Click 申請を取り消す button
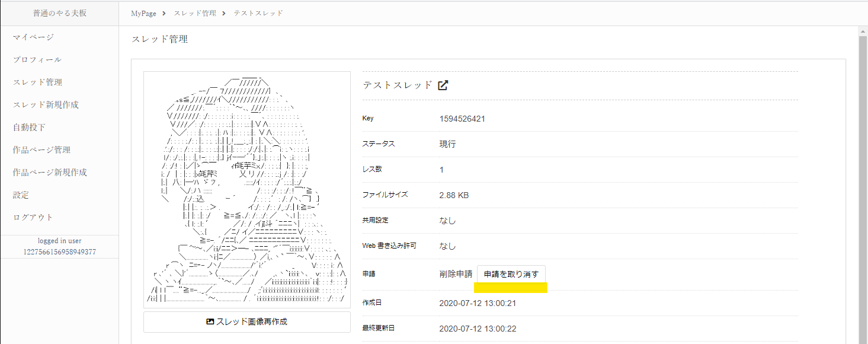Screen dimensions: 868x344 pyautogui.click(x=511, y=274)
